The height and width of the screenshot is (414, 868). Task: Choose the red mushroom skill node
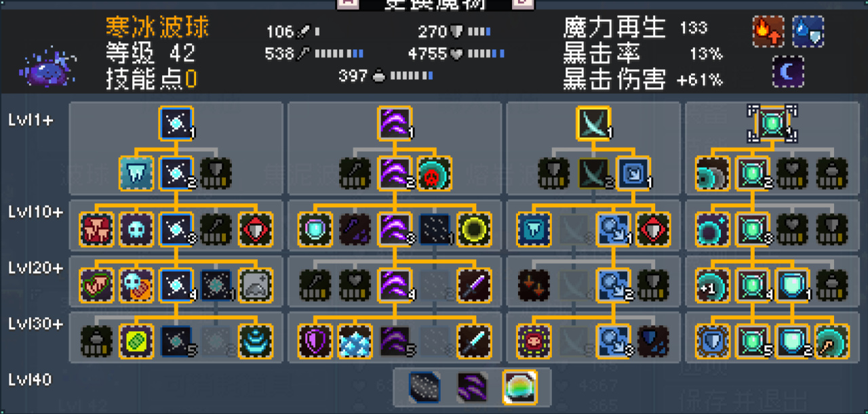[96, 228]
